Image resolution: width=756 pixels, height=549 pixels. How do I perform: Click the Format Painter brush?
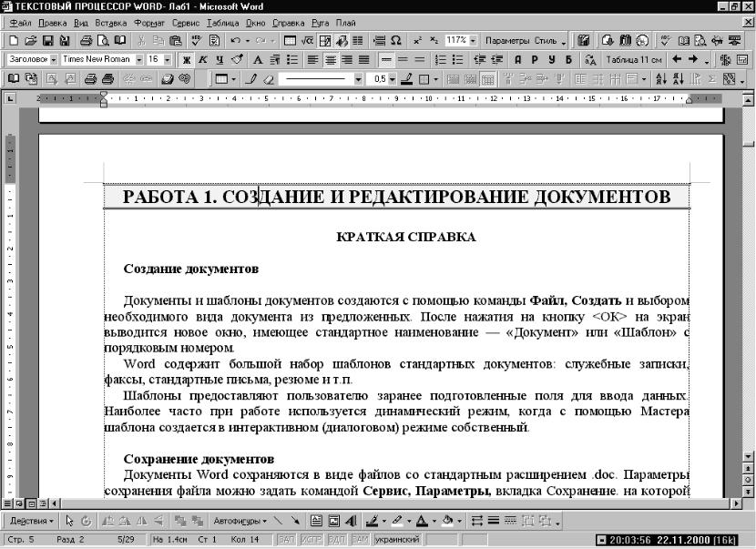(237, 59)
